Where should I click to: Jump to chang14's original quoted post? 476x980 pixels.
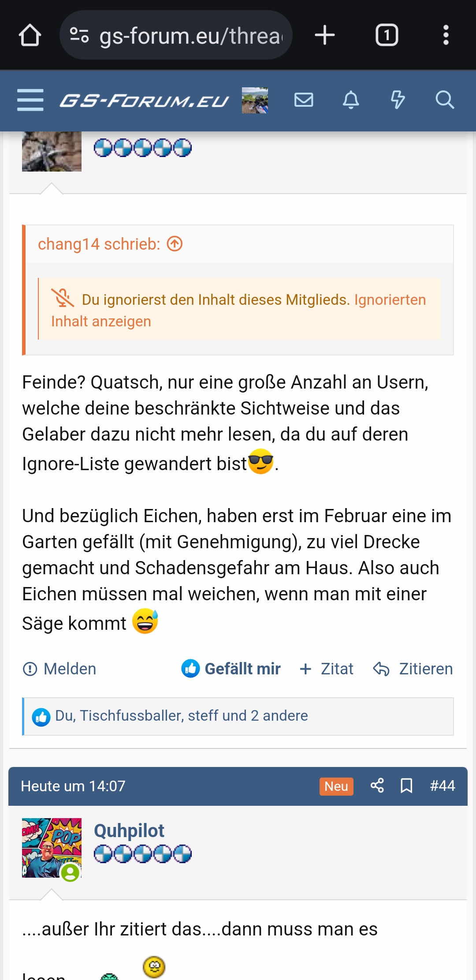175,244
